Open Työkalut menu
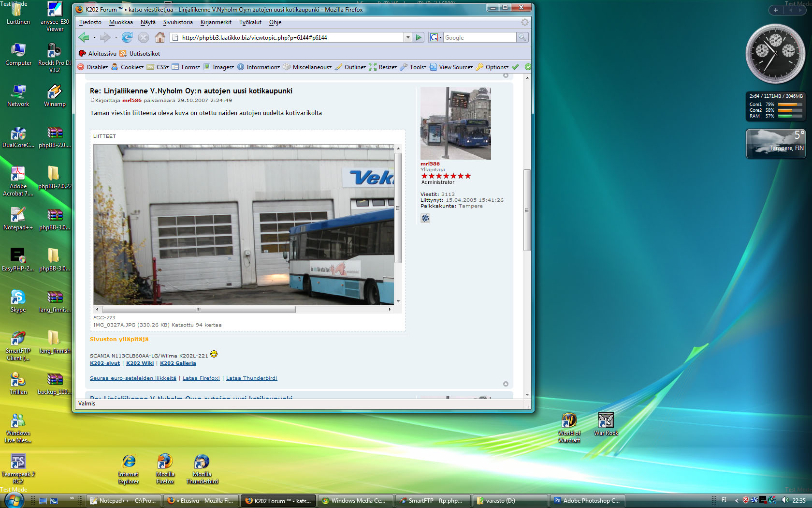Viewport: 812px width, 508px height. point(250,22)
